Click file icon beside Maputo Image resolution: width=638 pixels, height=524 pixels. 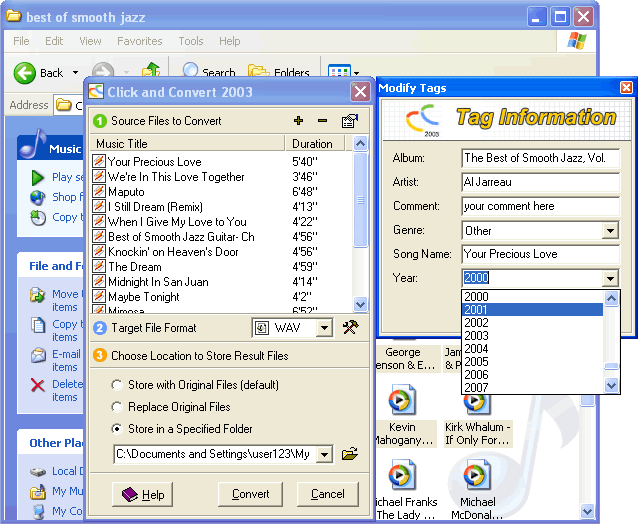tap(98, 191)
